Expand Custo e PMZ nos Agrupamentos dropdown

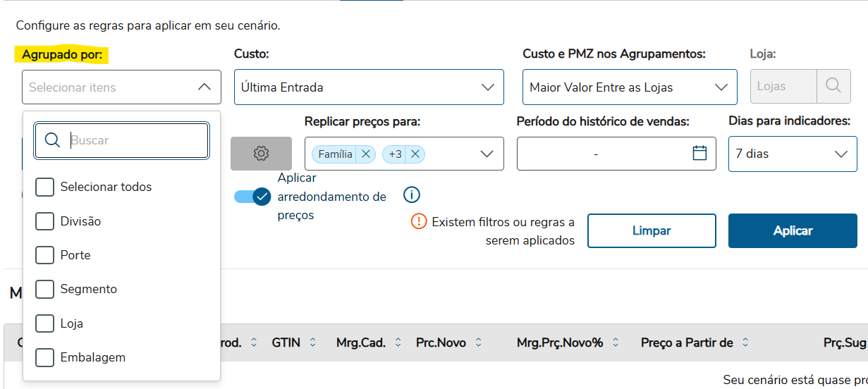[x=629, y=87]
